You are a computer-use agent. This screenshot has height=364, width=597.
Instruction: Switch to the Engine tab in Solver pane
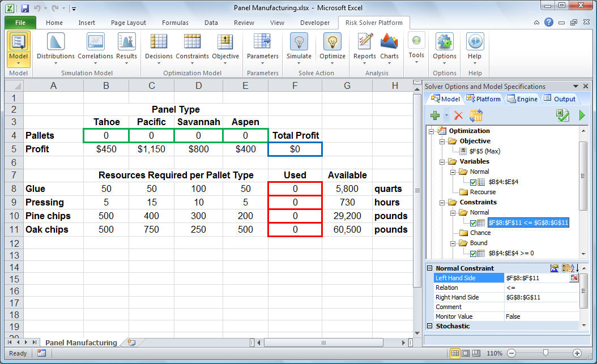(522, 99)
